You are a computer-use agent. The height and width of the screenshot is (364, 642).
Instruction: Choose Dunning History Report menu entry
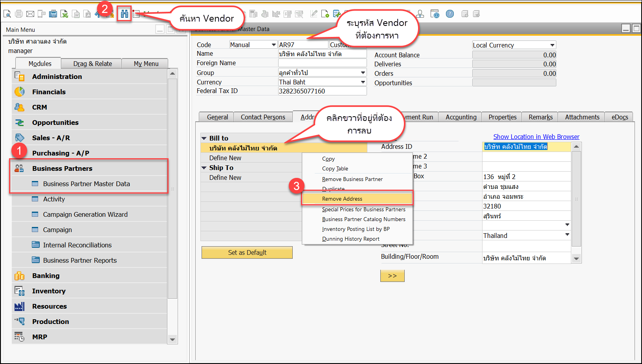tap(358, 239)
